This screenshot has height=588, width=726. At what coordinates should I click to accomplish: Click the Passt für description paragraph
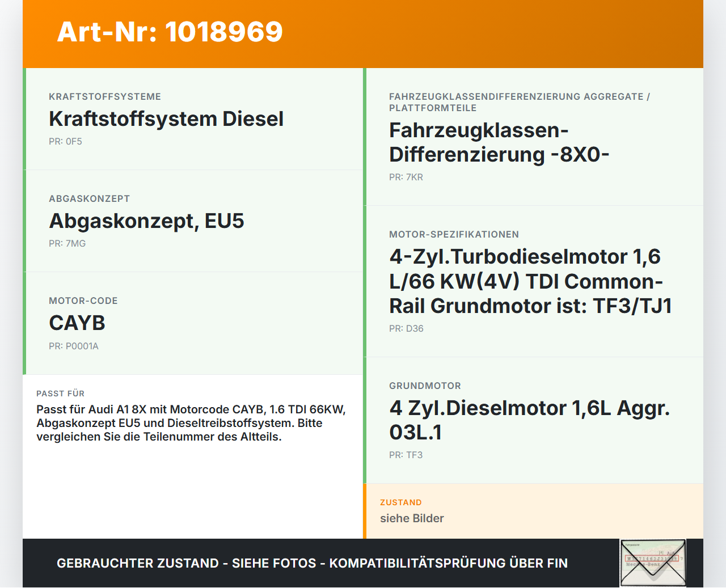coord(191,422)
